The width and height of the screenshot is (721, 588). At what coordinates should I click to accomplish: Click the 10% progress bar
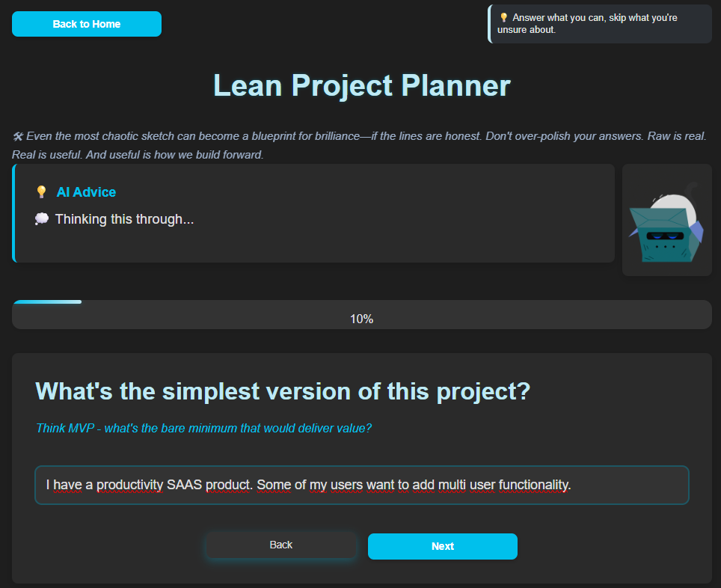click(361, 315)
